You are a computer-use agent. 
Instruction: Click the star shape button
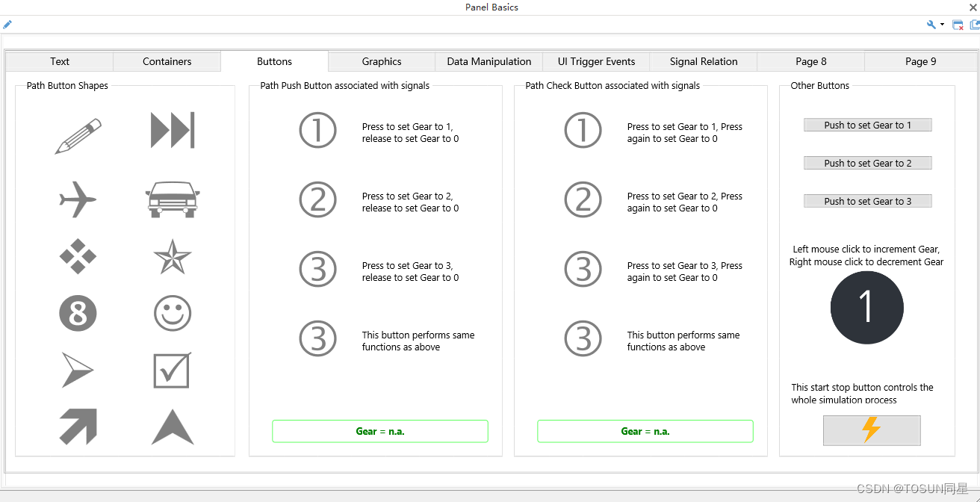pos(173,256)
